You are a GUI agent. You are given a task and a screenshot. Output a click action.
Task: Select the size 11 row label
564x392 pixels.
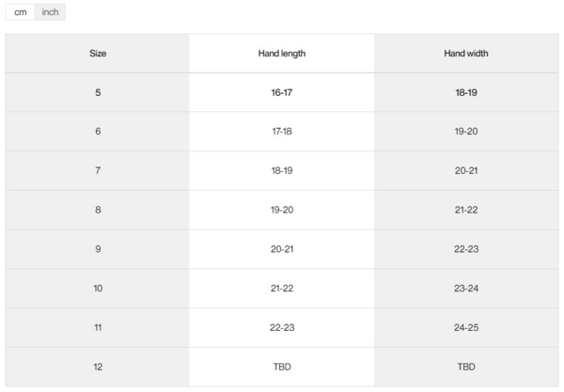tap(98, 327)
